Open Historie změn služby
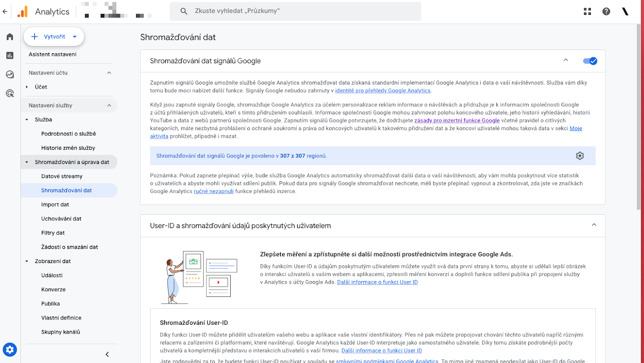This screenshot has height=363, width=644. click(x=68, y=148)
